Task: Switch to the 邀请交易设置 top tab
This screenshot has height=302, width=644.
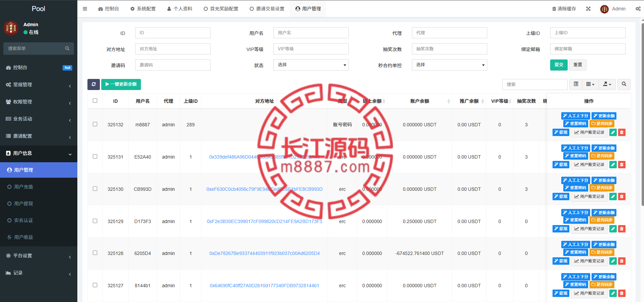Action: click(x=267, y=9)
